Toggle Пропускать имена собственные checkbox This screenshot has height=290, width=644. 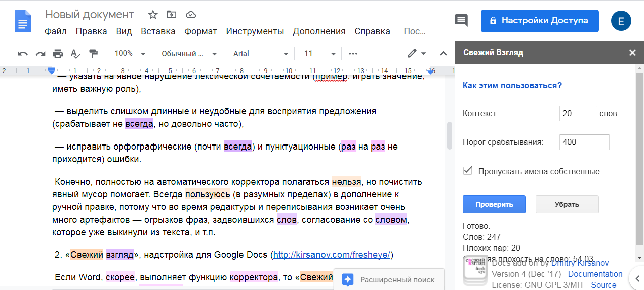[x=468, y=171]
